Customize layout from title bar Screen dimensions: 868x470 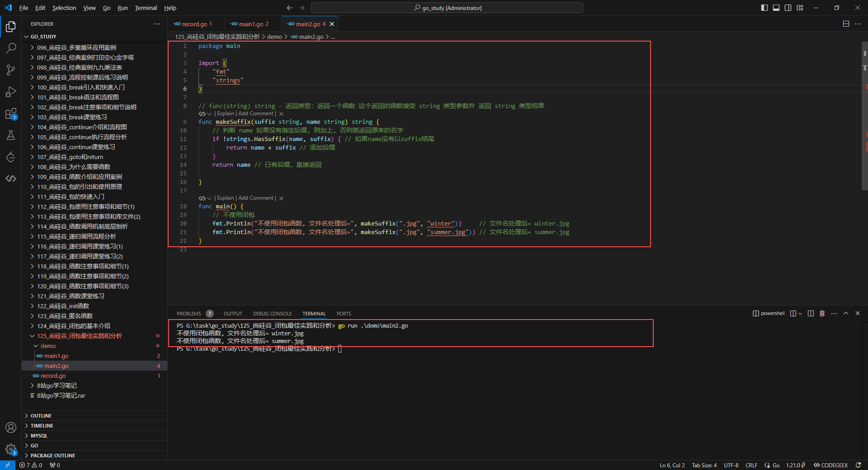tap(800, 8)
